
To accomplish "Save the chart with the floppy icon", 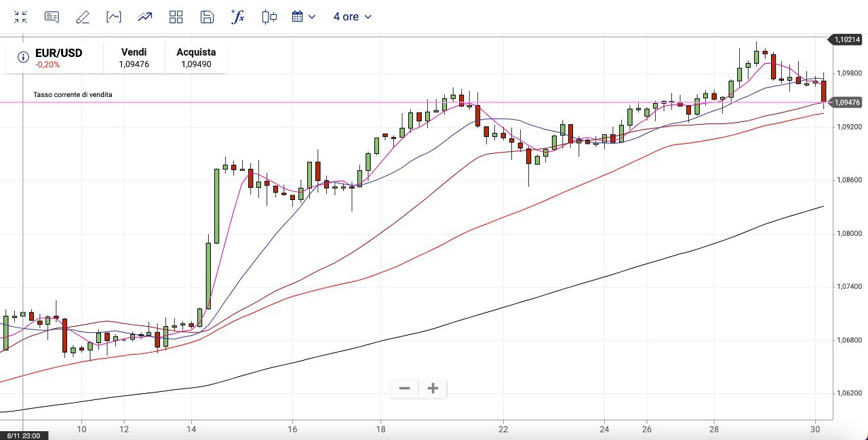I will coord(208,17).
